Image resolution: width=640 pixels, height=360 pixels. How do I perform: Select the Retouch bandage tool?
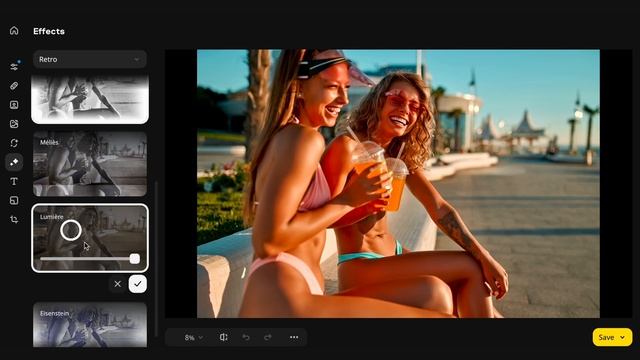[x=14, y=86]
